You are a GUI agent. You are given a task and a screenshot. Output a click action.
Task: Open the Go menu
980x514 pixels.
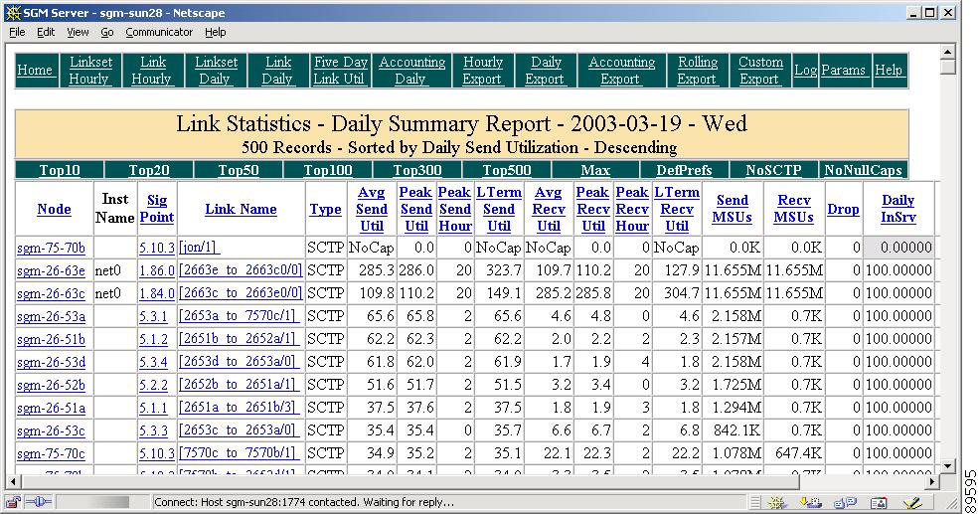[x=107, y=32]
